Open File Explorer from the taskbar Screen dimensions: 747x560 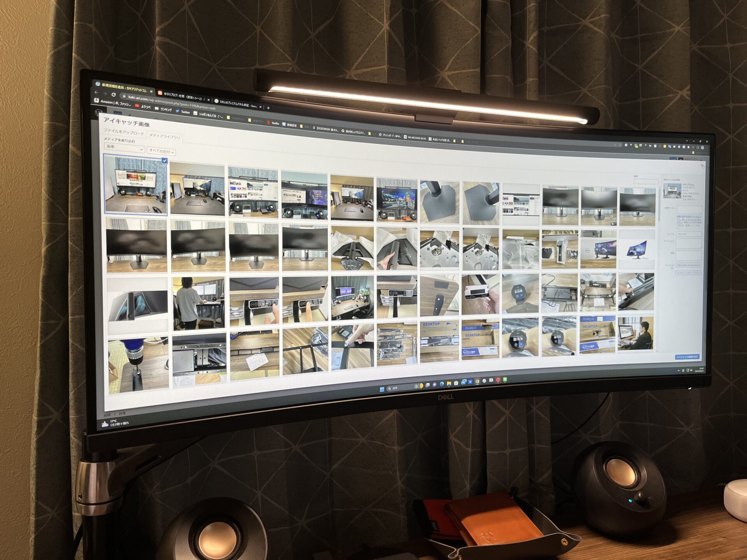(449, 384)
